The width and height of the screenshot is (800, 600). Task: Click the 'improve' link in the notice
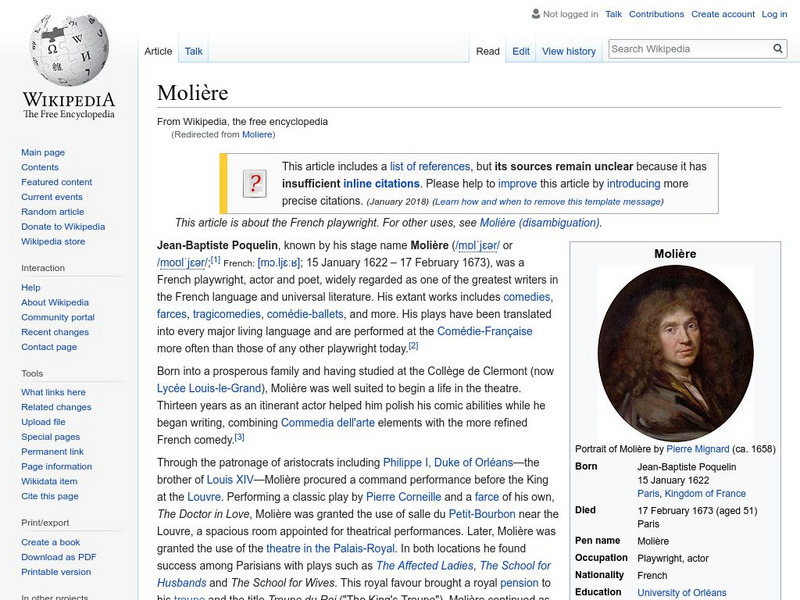point(517,184)
